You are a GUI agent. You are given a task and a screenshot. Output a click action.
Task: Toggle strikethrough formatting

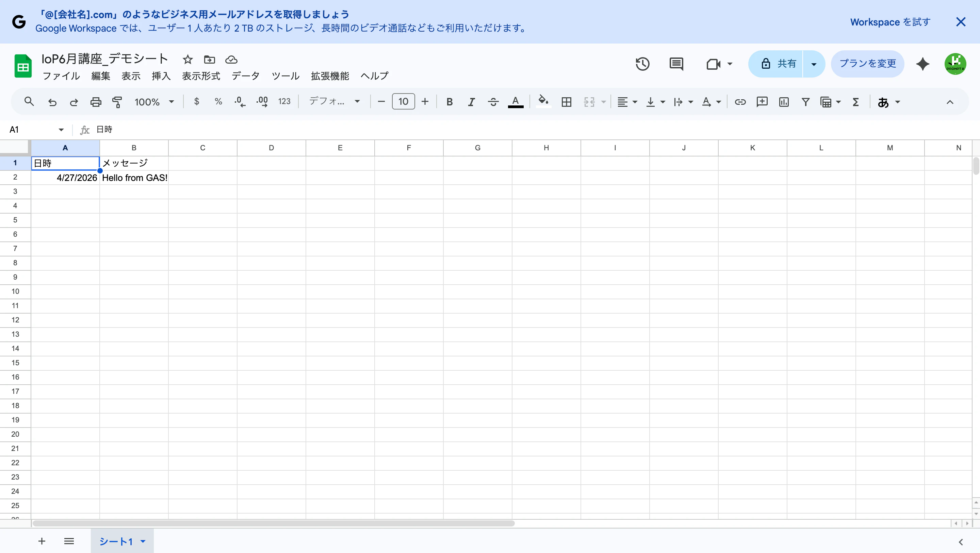pos(493,102)
